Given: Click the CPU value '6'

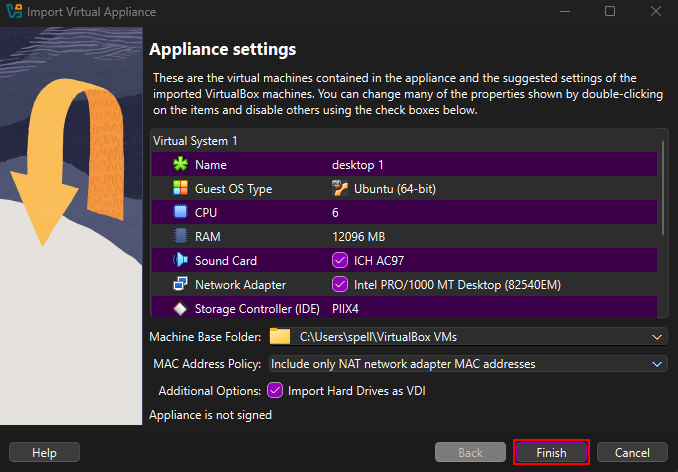Looking at the screenshot, I should (x=335, y=213).
